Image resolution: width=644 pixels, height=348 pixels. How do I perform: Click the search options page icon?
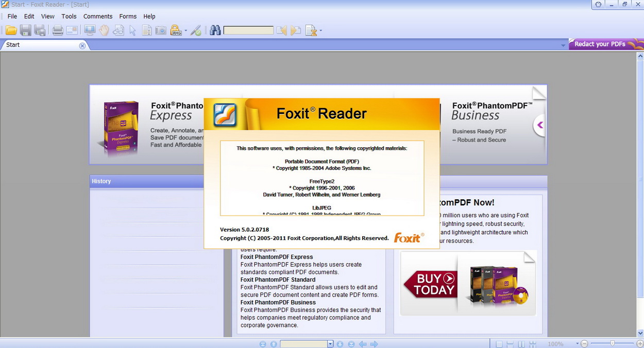tap(311, 30)
